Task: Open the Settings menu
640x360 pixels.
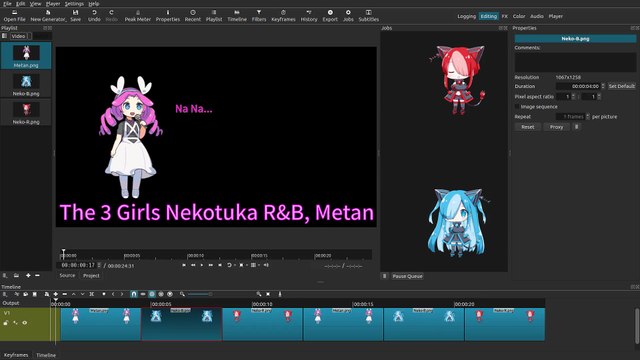Action: [74, 4]
